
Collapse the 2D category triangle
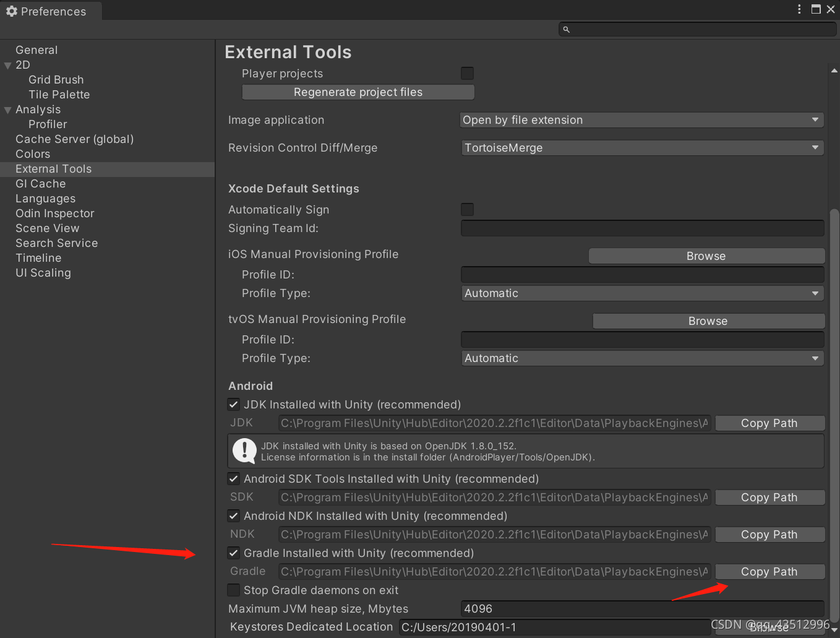tap(7, 65)
